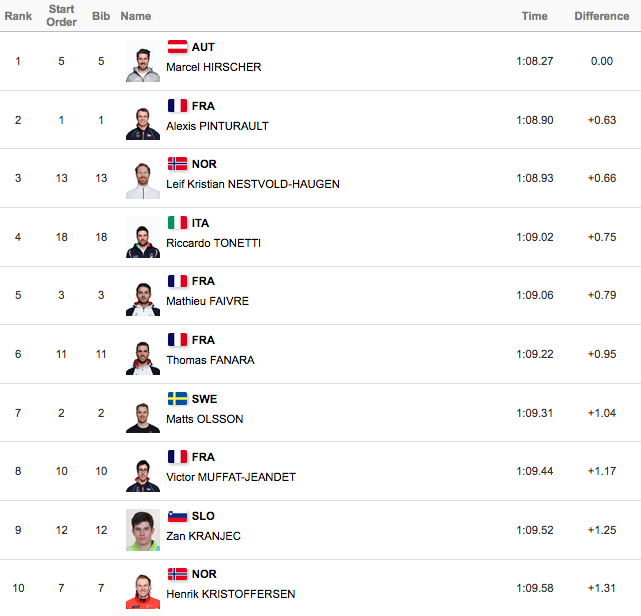This screenshot has width=641, height=616.
Task: Open Marcel Hirscher's athlete photo
Action: [143, 61]
